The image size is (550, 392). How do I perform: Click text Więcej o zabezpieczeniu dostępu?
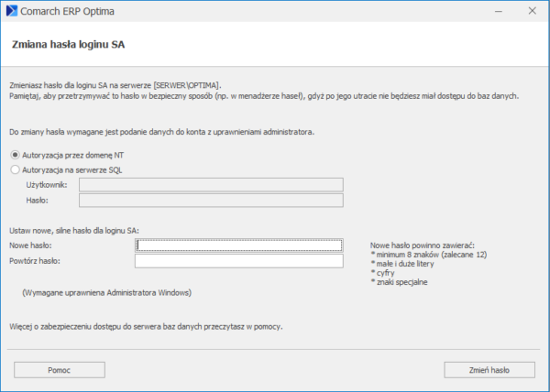pyautogui.click(x=146, y=326)
